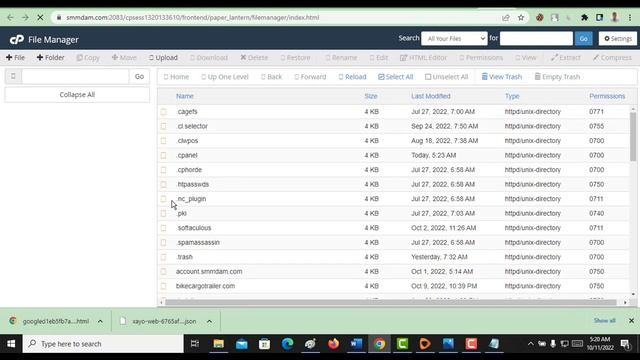This screenshot has height=360, width=640.
Task: Sort by the Name column header
Action: click(184, 96)
